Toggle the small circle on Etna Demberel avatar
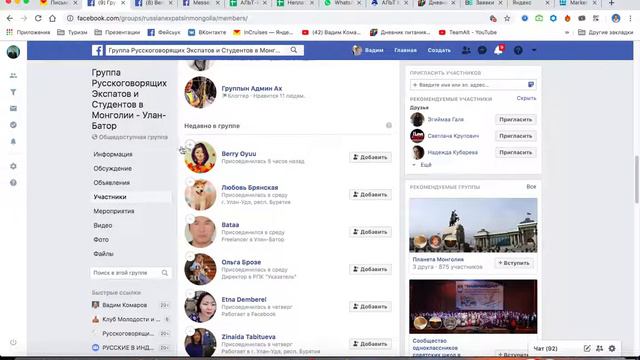640x360 pixels. 190,293
